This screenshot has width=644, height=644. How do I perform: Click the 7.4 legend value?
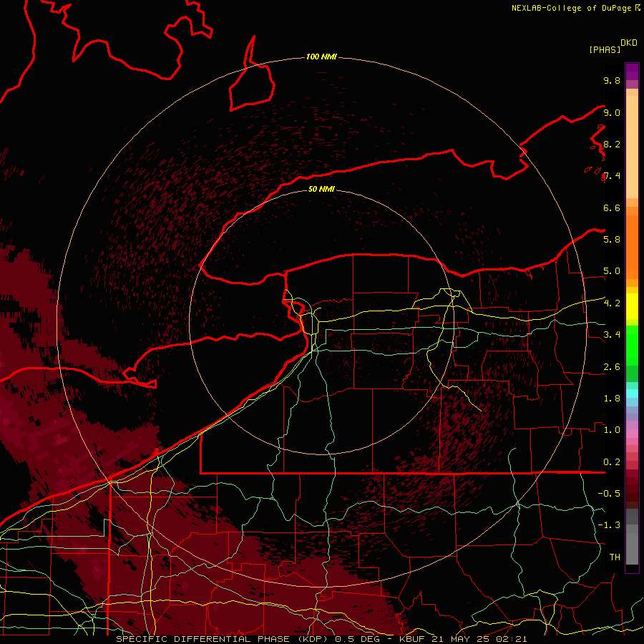(x=612, y=176)
